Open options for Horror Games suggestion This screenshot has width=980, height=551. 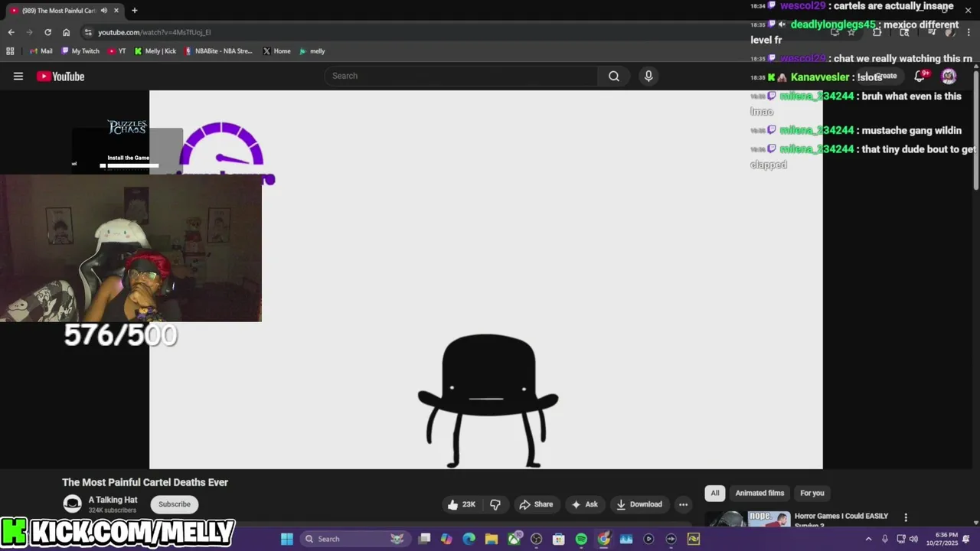[906, 518]
